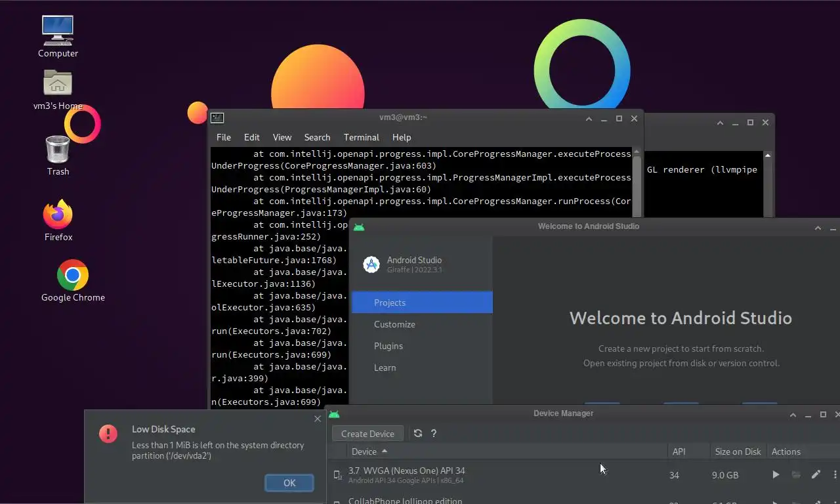Screen dimensions: 840x504
Task: Sort devices by the API column header
Action: [x=688, y=451]
